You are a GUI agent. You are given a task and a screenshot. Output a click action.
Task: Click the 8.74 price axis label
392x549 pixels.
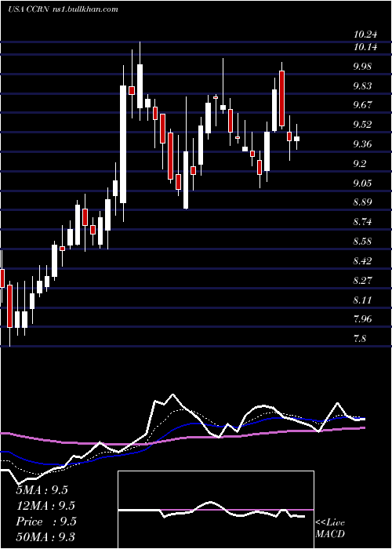(362, 222)
